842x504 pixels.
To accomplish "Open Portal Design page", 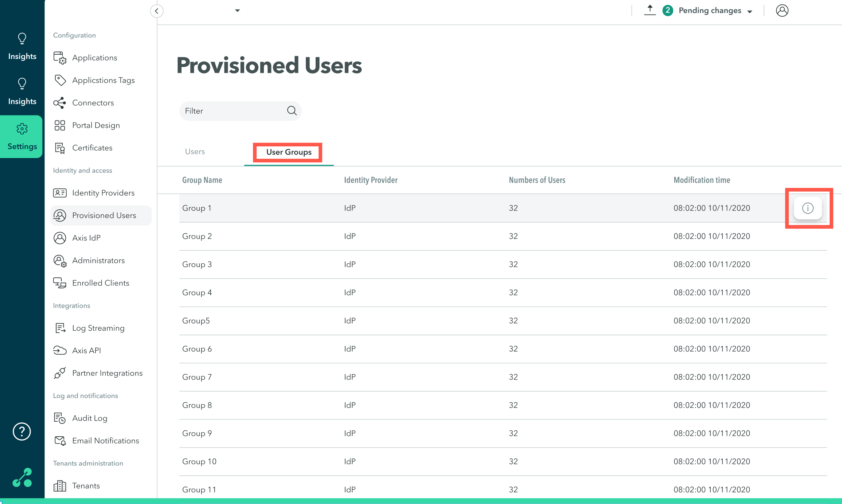I will click(96, 125).
